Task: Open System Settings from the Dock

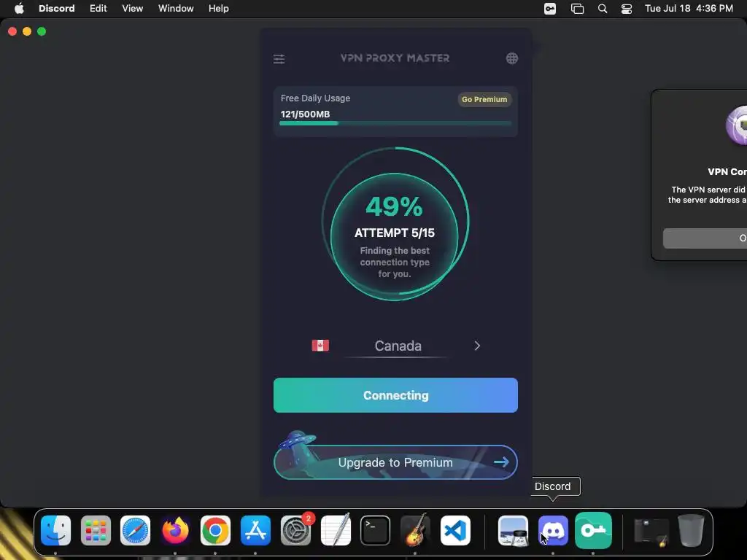Action: (296, 530)
